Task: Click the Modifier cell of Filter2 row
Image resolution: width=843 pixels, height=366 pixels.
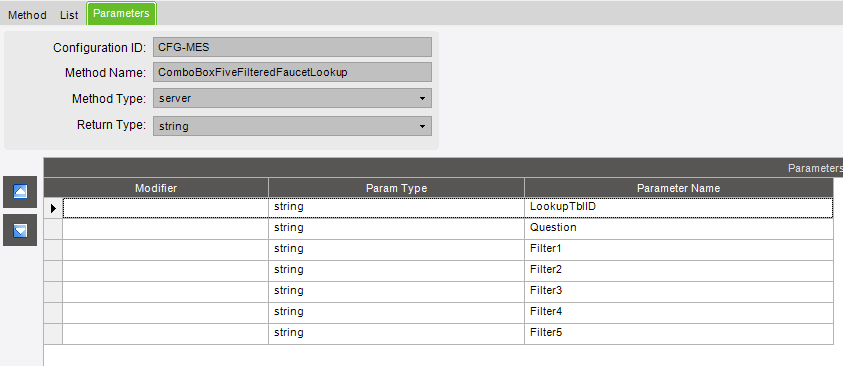Action: tap(166, 271)
